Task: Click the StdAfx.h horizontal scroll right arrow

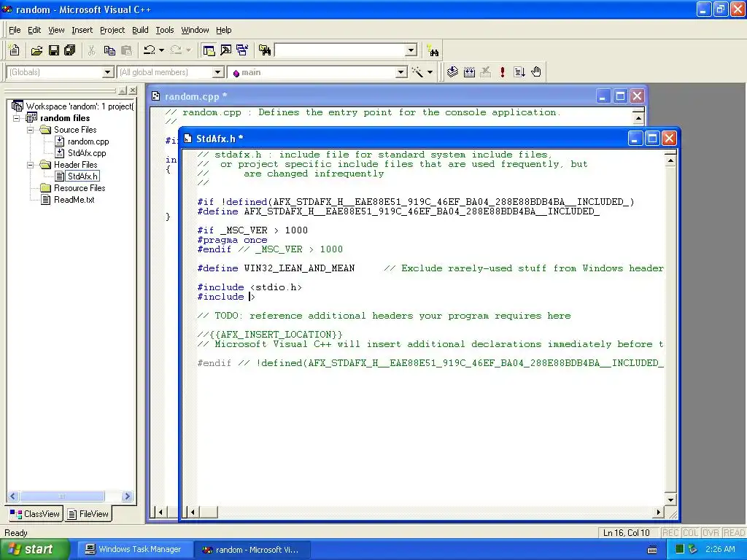Action: (658, 513)
